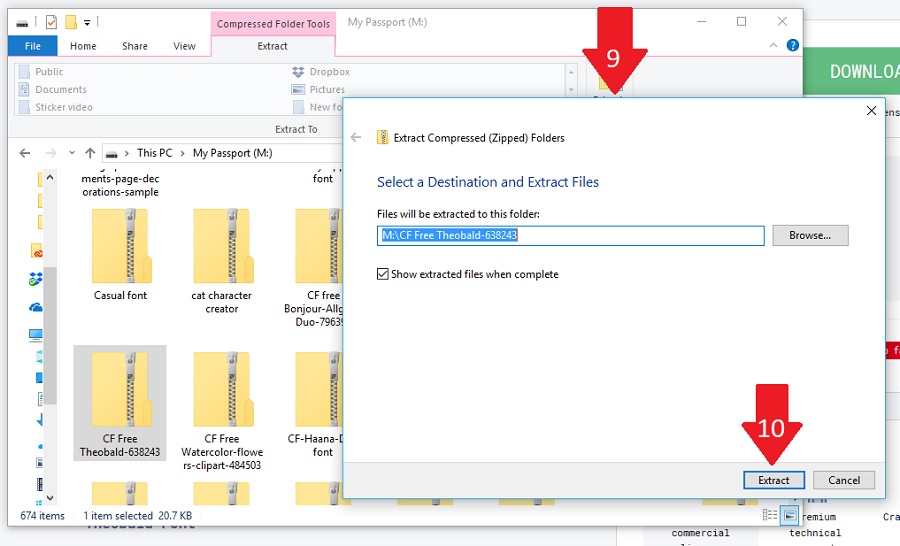Select the Casual font zip file
This screenshot has height=546, width=900.
[121, 254]
